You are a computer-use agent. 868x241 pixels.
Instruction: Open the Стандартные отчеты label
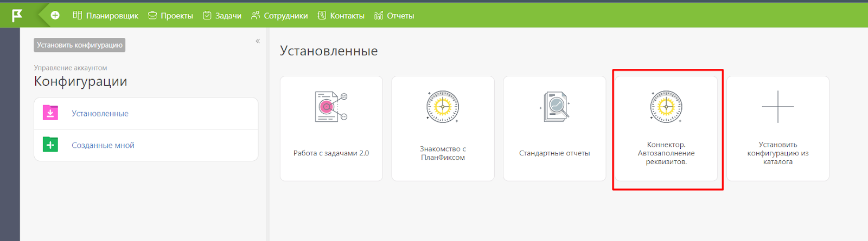tap(554, 153)
